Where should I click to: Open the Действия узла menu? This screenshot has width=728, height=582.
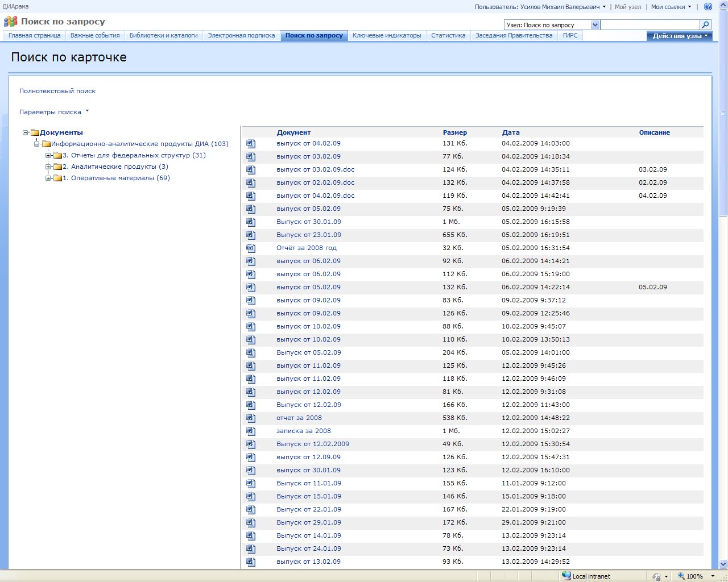(679, 36)
